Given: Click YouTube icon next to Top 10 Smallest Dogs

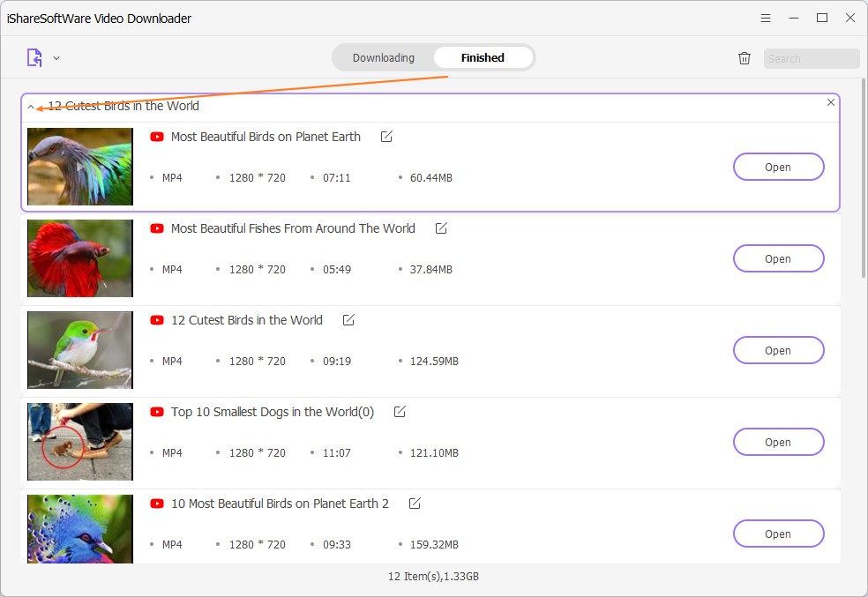Looking at the screenshot, I should [157, 412].
